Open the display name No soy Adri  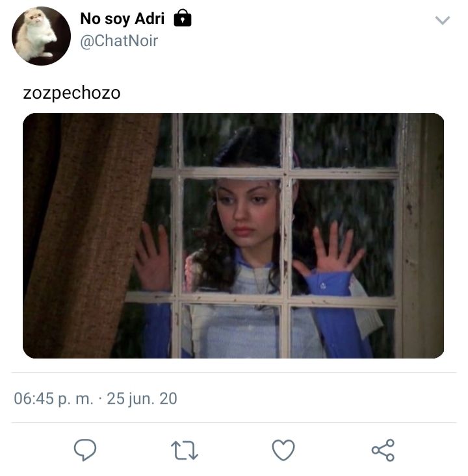click(x=122, y=19)
